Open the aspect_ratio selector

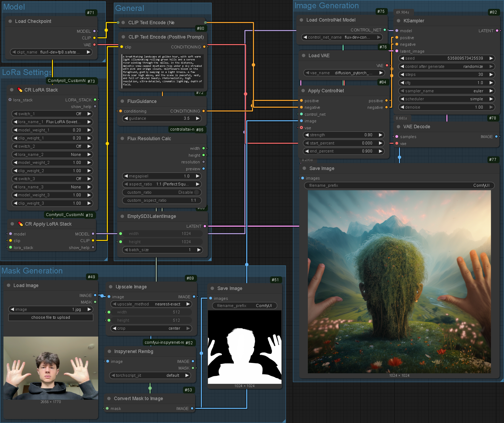(x=162, y=184)
